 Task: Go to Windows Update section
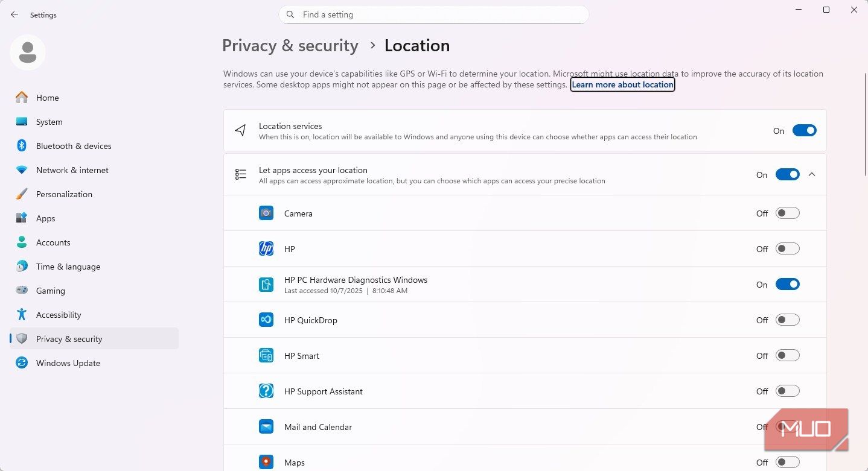(68, 363)
